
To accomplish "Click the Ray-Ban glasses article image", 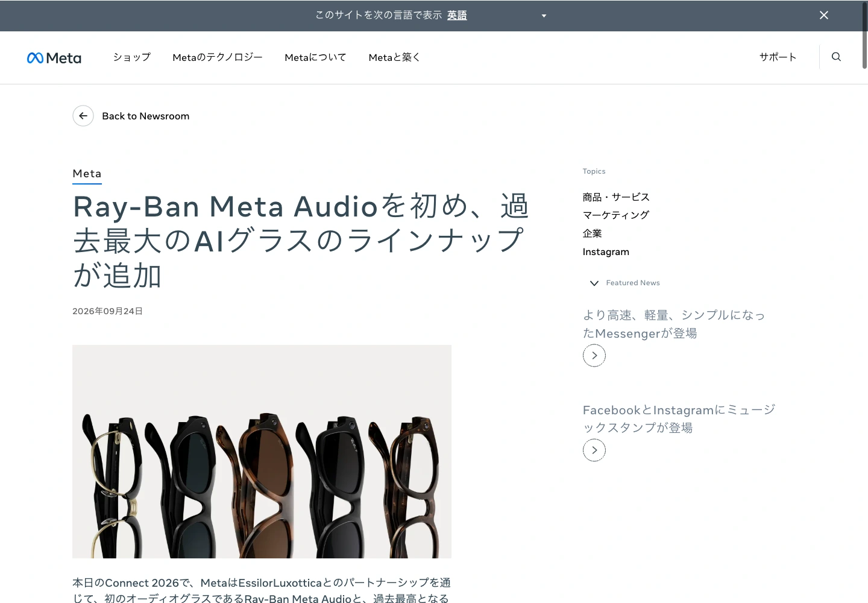I will pos(262,452).
